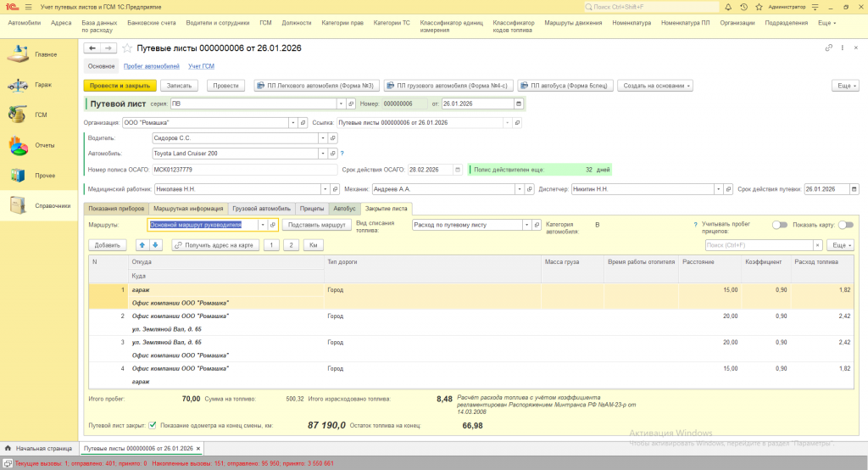Switch to the Маршрутная информация tab

(x=188, y=208)
